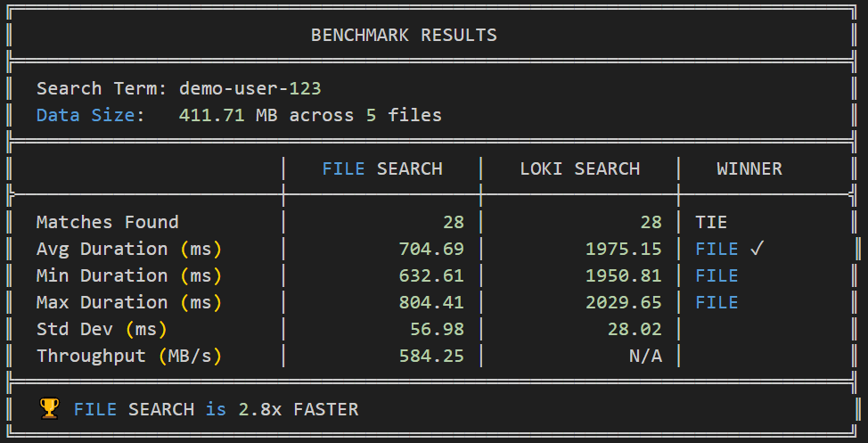
Task: Click the FILE SEARCH is 2.8x FASTER summary
Action: [216, 409]
